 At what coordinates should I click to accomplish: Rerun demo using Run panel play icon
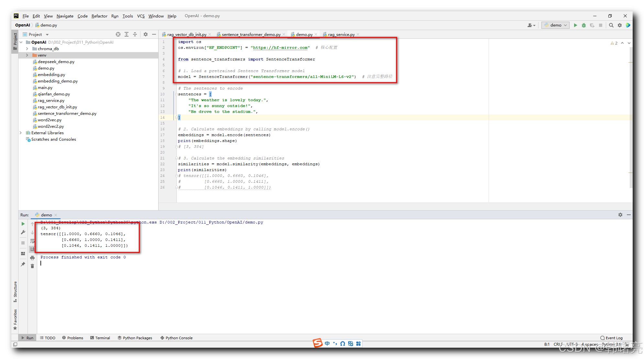point(23,224)
